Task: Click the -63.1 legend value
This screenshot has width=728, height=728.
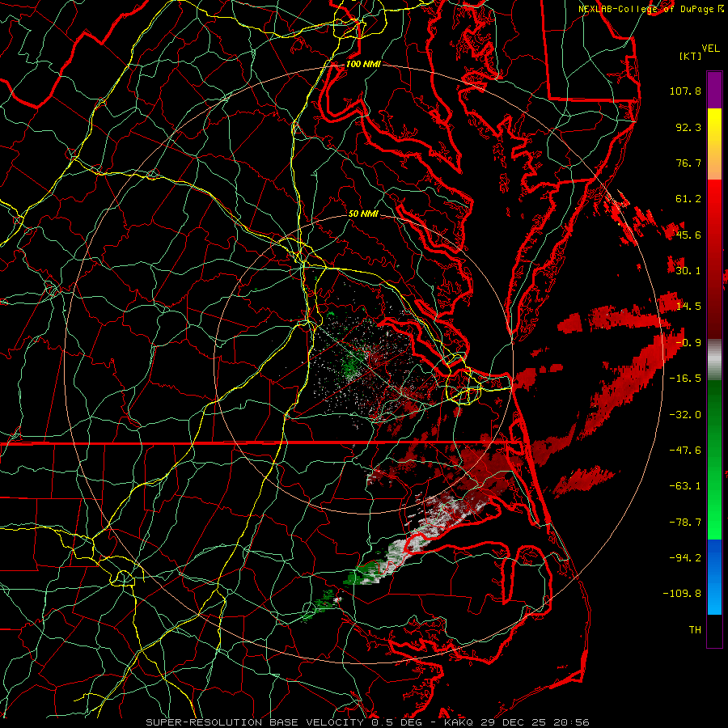Action: [685, 486]
